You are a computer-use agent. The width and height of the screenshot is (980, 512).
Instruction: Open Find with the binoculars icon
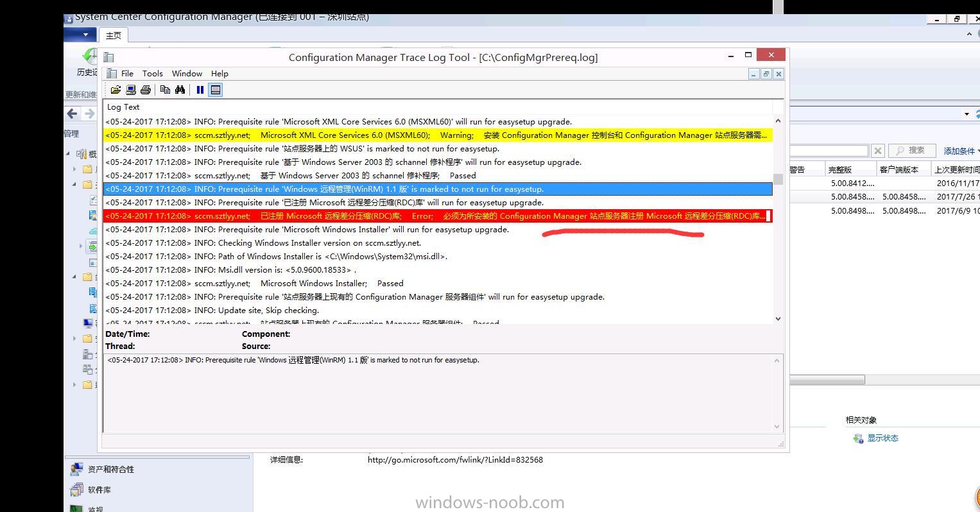[x=180, y=90]
